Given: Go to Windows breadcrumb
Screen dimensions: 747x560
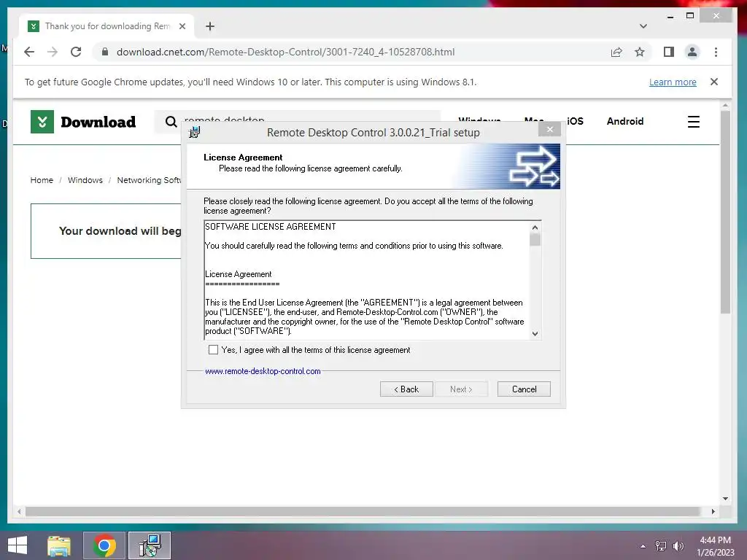Looking at the screenshot, I should pos(85,180).
